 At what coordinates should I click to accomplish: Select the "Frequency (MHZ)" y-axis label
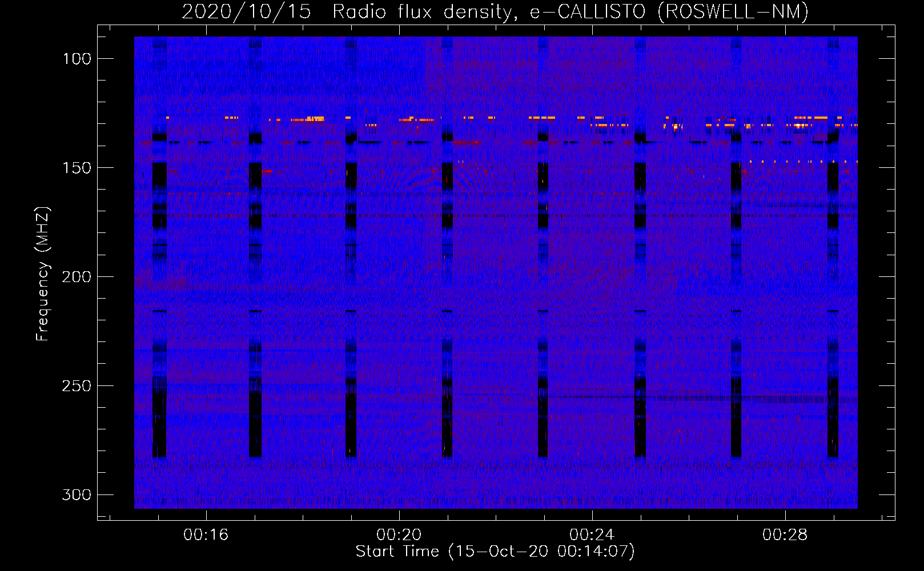click(43, 274)
